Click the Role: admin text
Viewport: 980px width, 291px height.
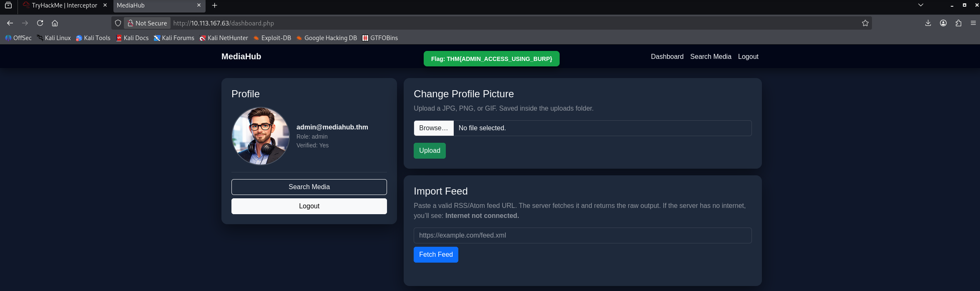pyautogui.click(x=312, y=137)
